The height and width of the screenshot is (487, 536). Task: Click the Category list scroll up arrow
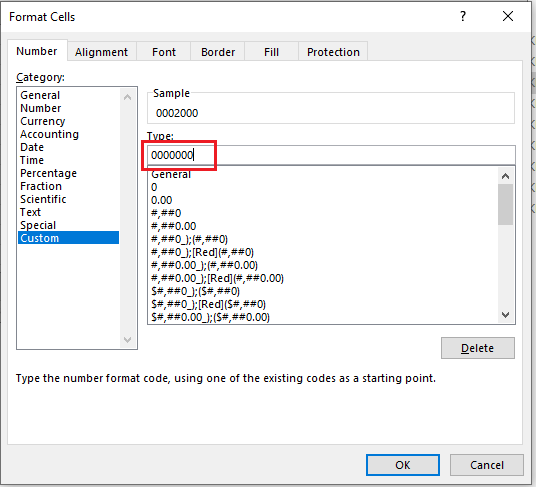point(128,97)
